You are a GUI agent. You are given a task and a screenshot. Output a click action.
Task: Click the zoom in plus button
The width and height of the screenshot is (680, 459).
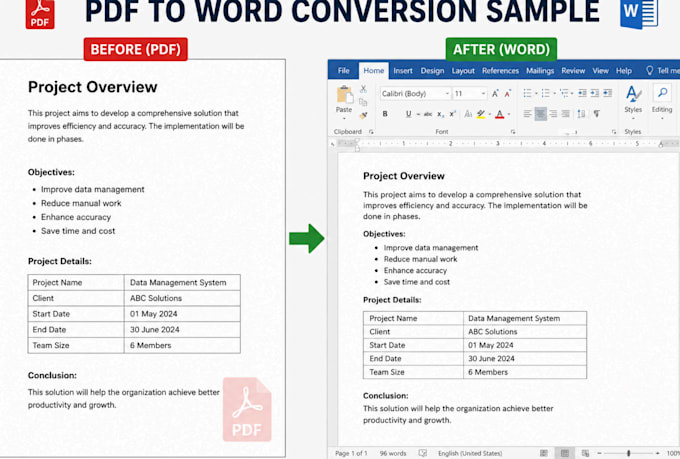click(x=657, y=453)
